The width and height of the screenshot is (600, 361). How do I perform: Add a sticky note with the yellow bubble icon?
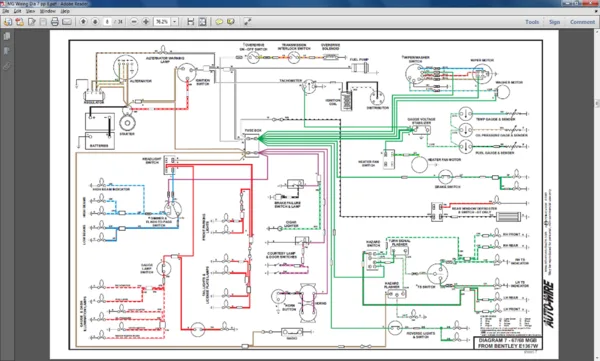(x=219, y=22)
